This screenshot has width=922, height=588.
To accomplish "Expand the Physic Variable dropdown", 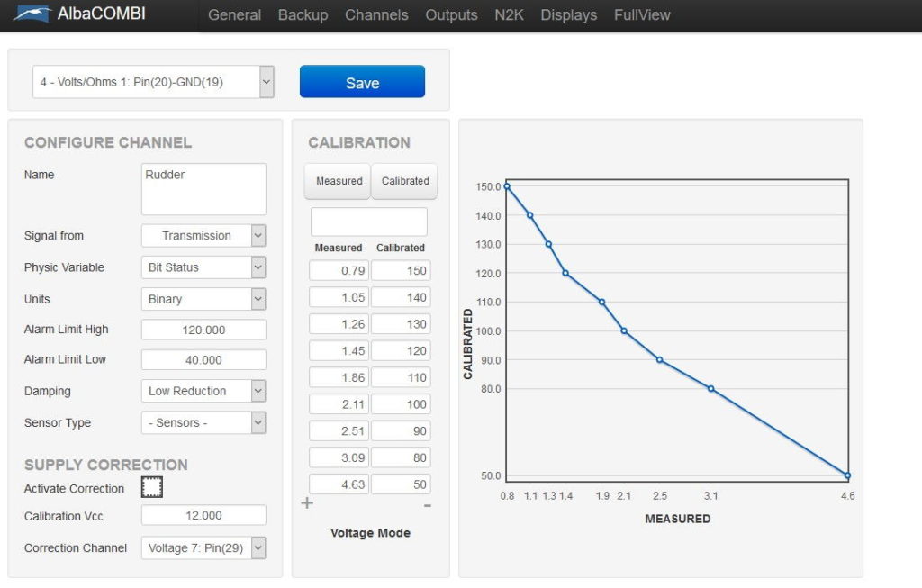I will click(x=203, y=267).
